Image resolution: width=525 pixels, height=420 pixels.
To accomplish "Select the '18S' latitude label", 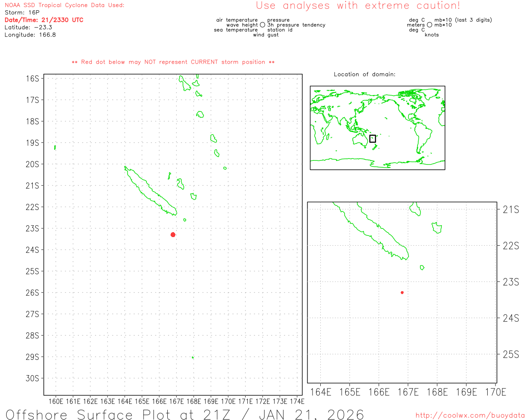I will point(32,121).
